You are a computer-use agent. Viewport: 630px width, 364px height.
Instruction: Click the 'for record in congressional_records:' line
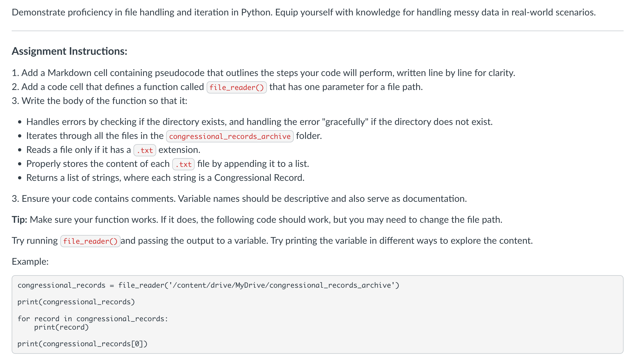click(x=93, y=319)
